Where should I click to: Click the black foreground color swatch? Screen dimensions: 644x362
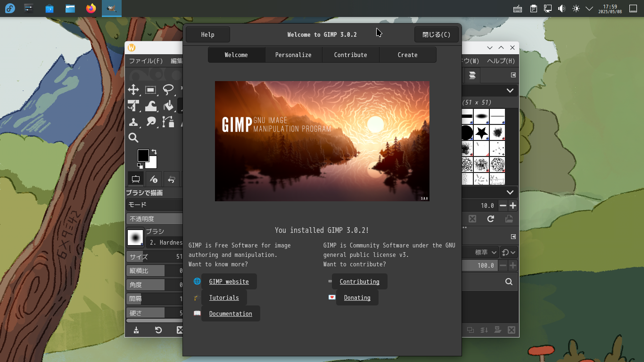[143, 155]
